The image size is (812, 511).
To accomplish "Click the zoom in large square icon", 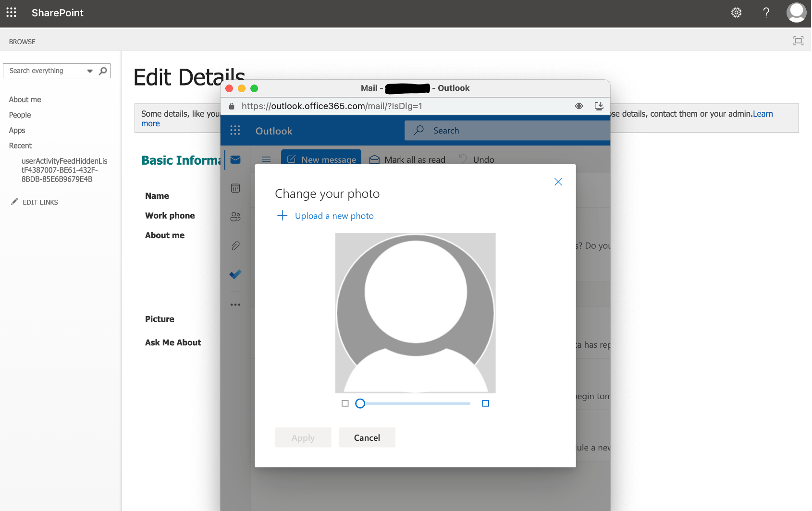I will point(486,403).
